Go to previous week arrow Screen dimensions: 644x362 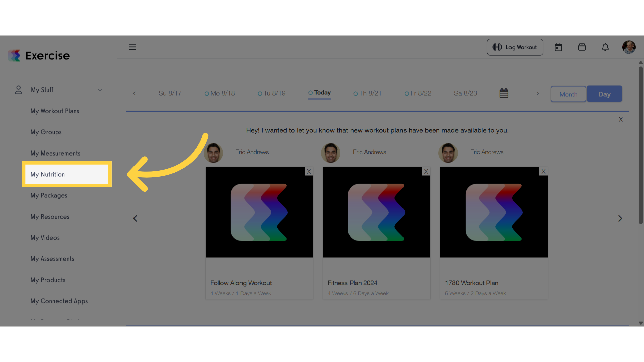tap(134, 93)
